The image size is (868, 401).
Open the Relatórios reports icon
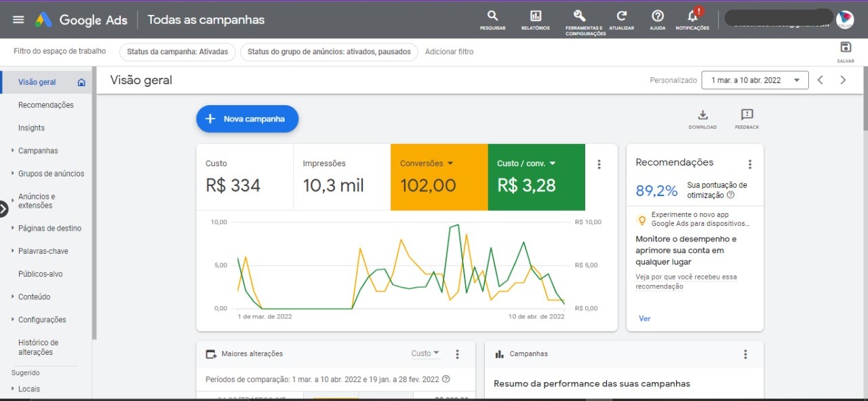point(535,16)
